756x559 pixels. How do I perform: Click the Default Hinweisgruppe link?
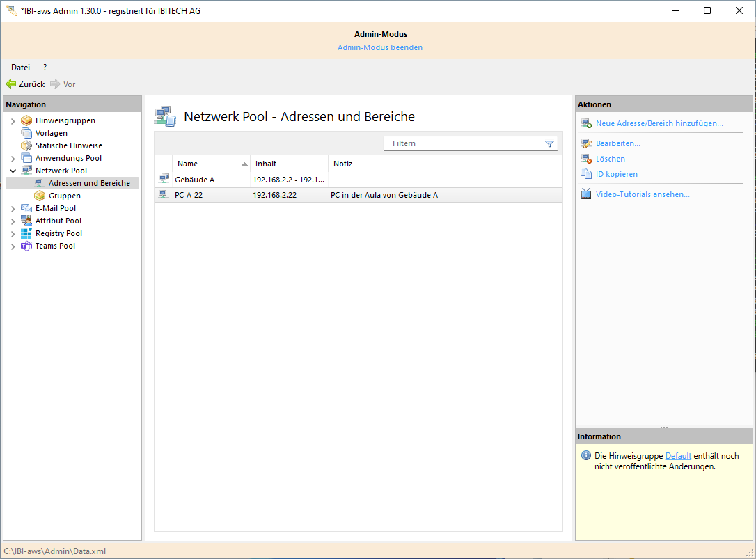coord(678,456)
